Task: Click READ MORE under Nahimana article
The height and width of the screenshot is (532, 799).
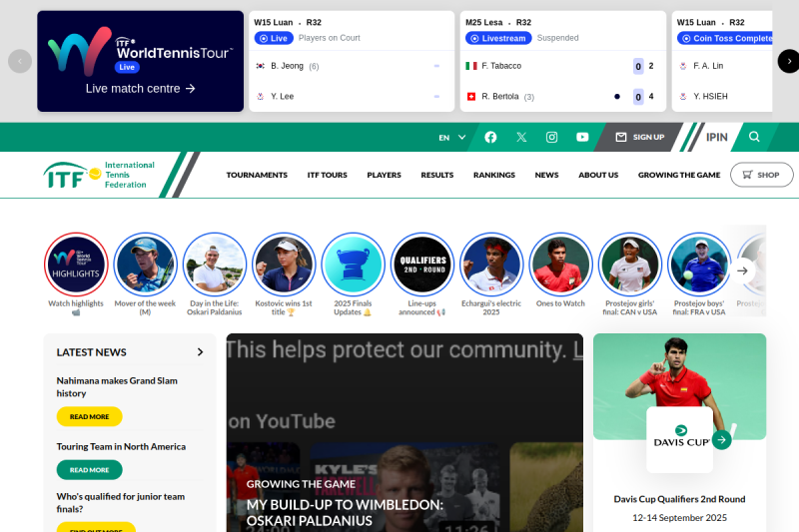Action: (x=89, y=416)
